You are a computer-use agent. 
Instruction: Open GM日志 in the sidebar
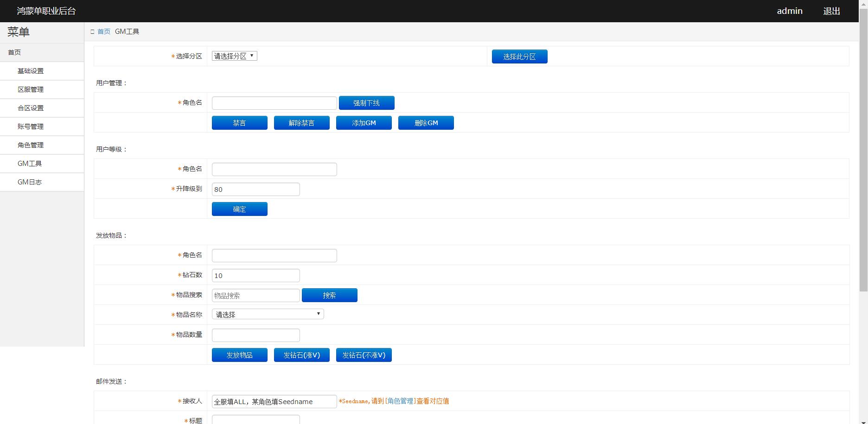30,182
